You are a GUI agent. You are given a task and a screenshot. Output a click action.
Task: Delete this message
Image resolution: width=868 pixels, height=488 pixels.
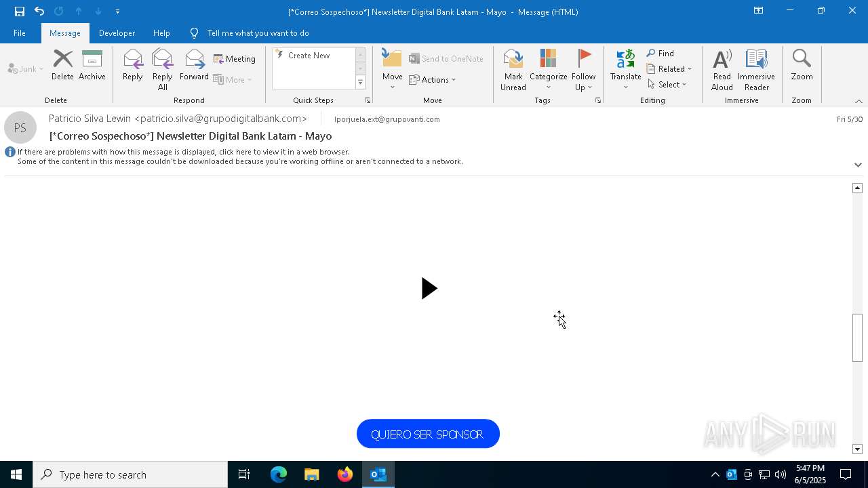tap(62, 65)
